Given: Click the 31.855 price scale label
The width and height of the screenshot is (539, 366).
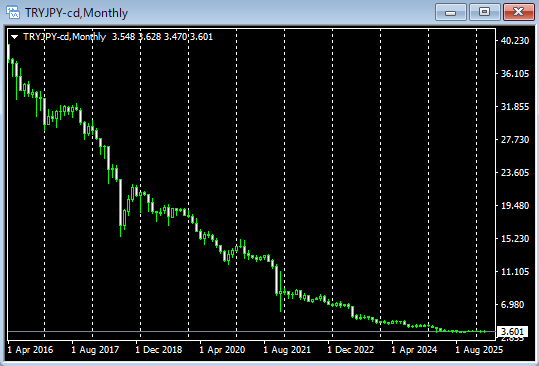Looking at the screenshot, I should [x=515, y=107].
